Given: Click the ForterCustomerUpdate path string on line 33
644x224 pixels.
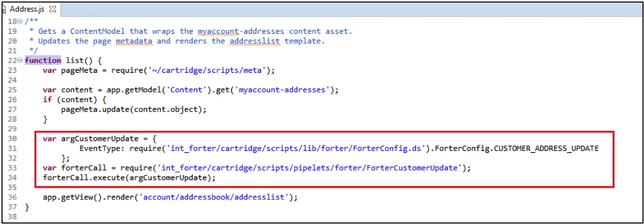Looking at the screenshot, I should click(309, 168).
